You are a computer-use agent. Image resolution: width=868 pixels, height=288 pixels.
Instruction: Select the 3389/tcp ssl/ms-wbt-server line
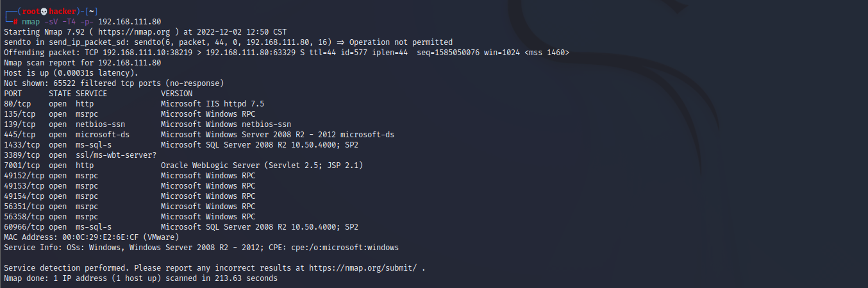click(80, 155)
